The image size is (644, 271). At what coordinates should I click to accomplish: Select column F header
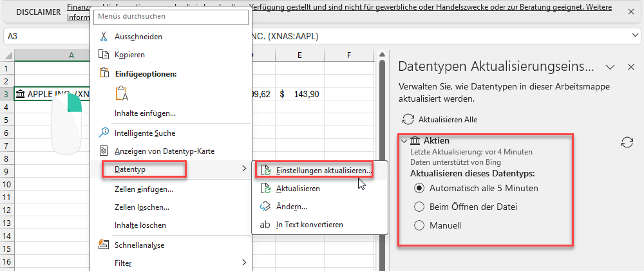pyautogui.click(x=348, y=55)
